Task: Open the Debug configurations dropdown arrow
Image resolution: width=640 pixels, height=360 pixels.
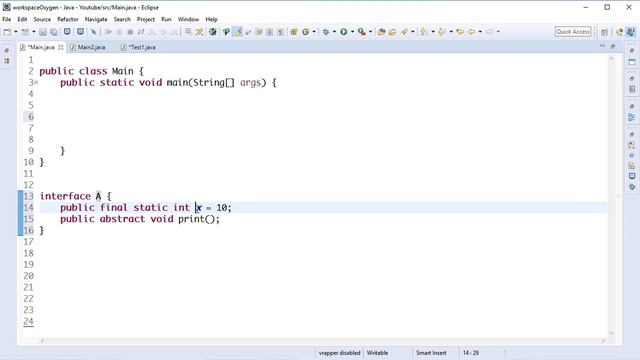Action: (x=334, y=32)
